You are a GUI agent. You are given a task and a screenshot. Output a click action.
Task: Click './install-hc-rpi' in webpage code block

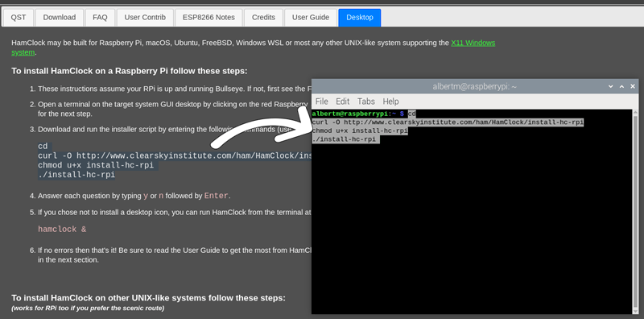pyautogui.click(x=76, y=175)
